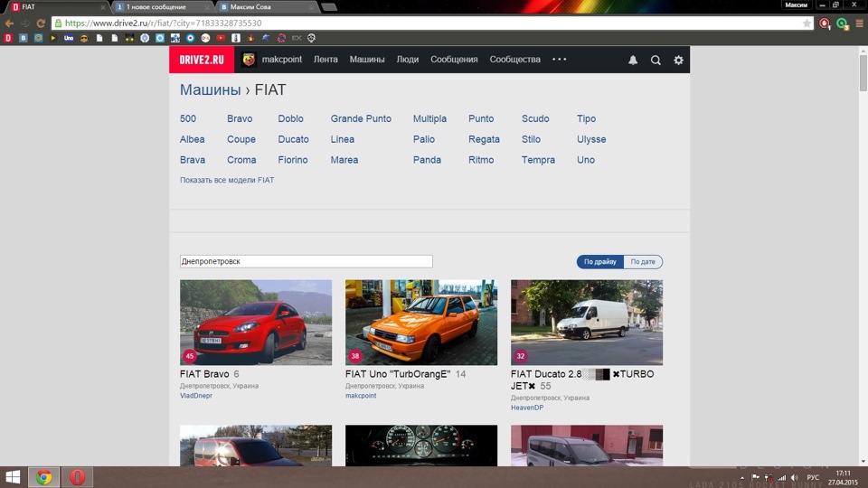Go back with the browser back arrow
Screen dimensions: 868x488
click(x=9, y=23)
